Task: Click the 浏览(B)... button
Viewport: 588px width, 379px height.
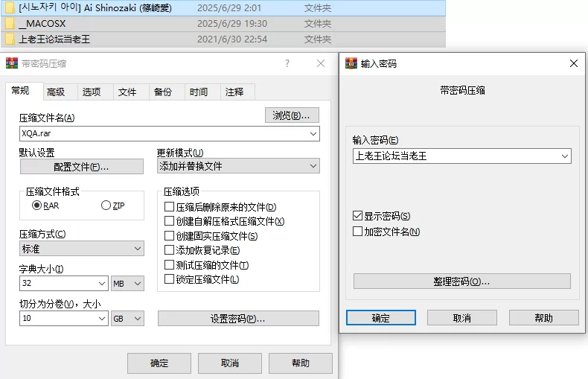Action: click(x=292, y=115)
